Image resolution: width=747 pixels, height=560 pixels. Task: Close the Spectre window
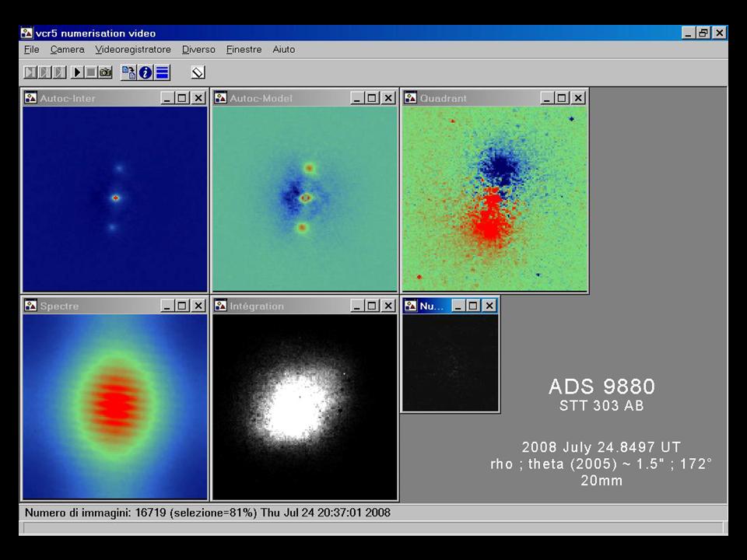coord(198,306)
